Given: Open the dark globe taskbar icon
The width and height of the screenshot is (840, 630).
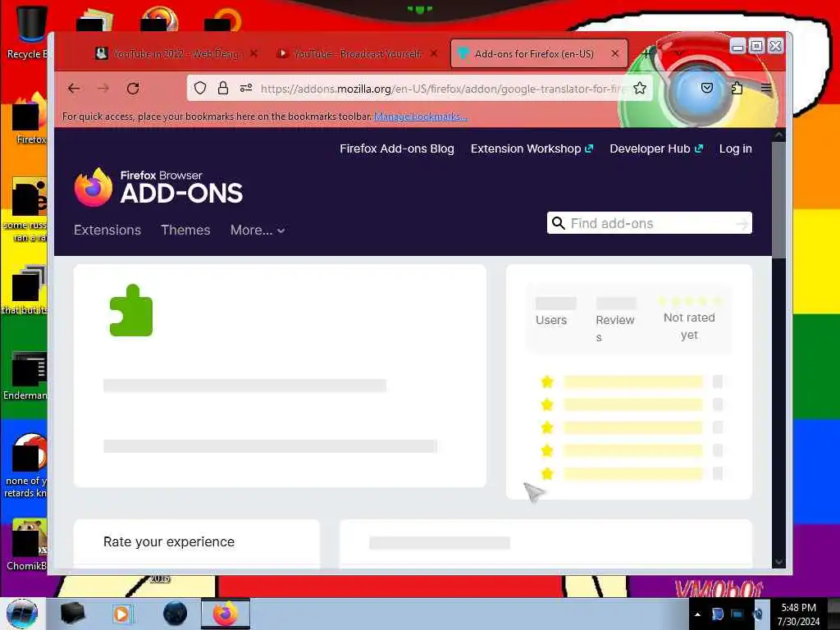Looking at the screenshot, I should pyautogui.click(x=176, y=614).
